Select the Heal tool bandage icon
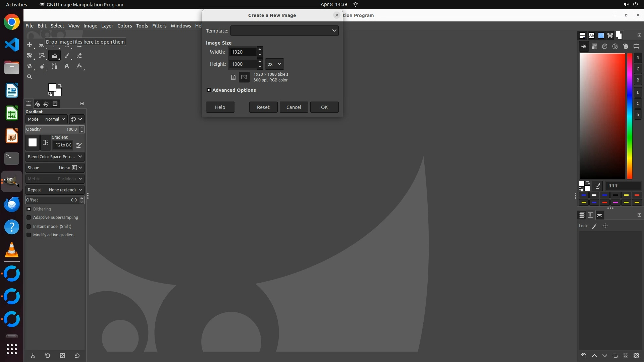This screenshot has width=644, height=362. tap(30, 66)
